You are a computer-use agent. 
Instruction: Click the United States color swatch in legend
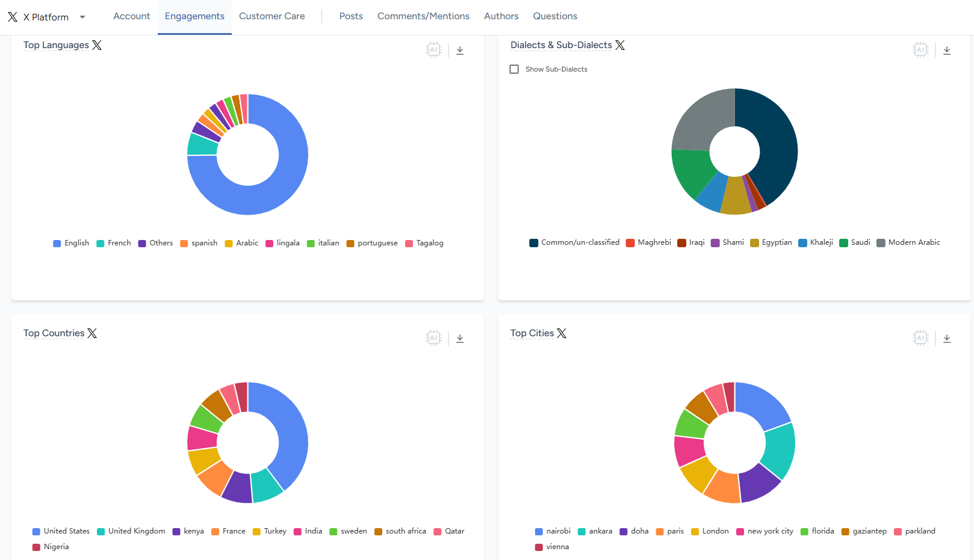click(36, 532)
